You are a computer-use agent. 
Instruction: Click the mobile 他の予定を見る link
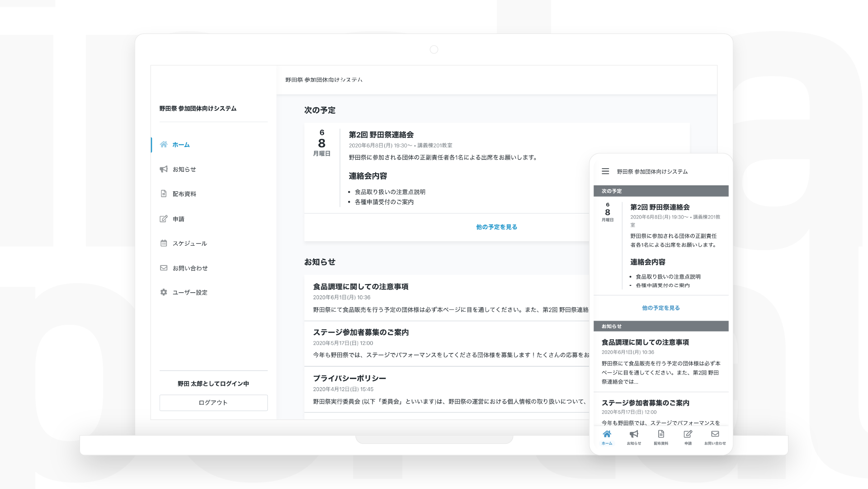pyautogui.click(x=660, y=308)
